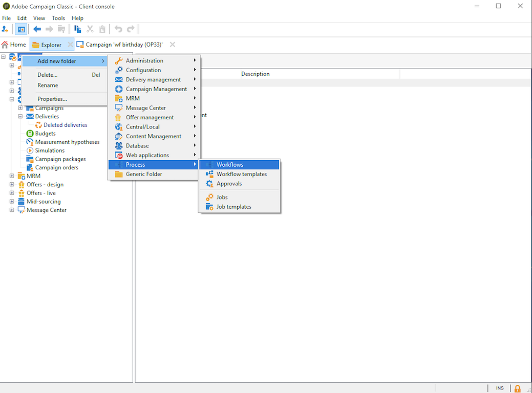The height and width of the screenshot is (393, 532).
Task: Select MRM entry in folder menu
Action: click(x=154, y=98)
